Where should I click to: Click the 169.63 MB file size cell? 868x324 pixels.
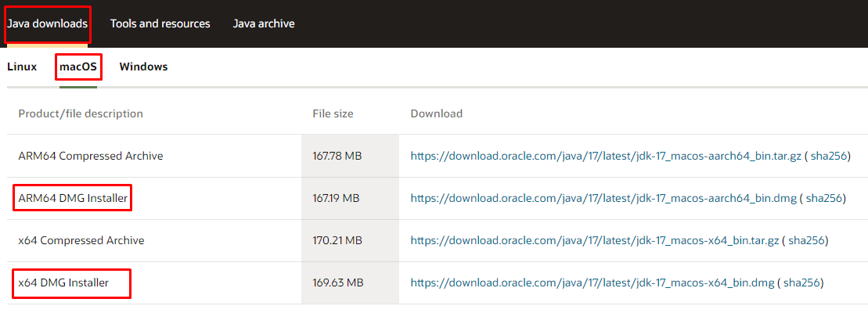pos(337,283)
